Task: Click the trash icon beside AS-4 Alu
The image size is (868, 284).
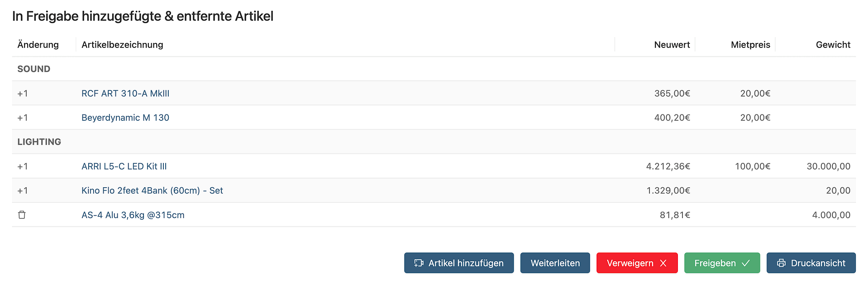Action: [22, 215]
